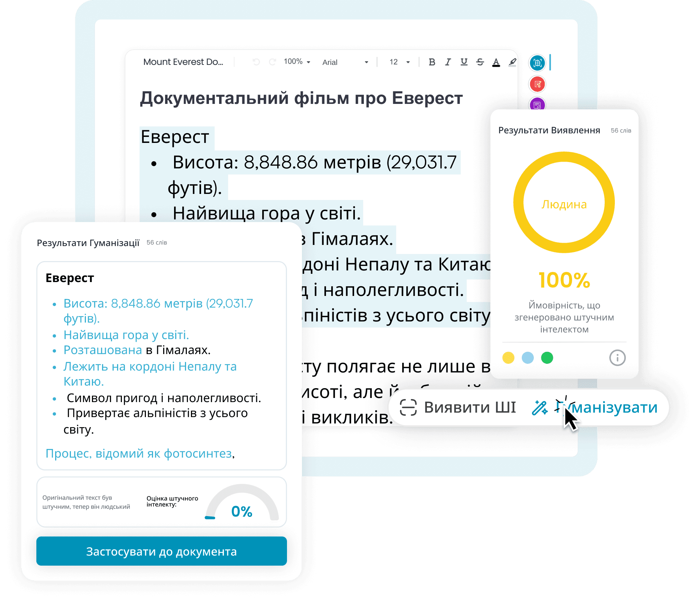
Task: Click the bold Еверест heading in humanized results
Action: pos(70,278)
